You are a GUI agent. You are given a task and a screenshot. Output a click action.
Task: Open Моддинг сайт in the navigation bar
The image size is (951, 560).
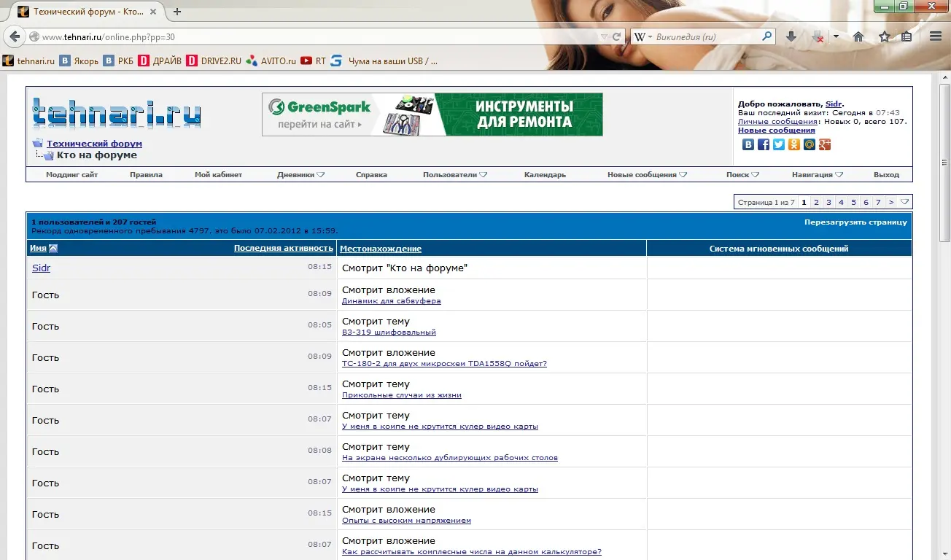tap(71, 175)
